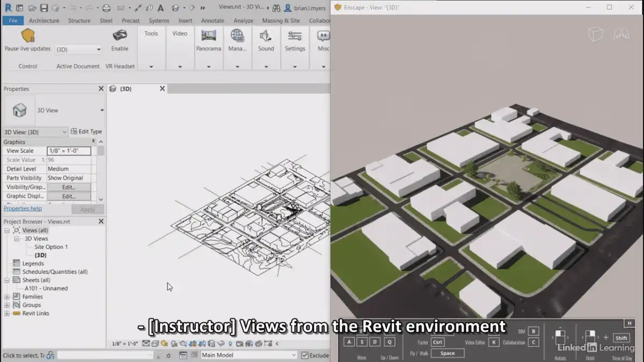Switch to the Massing & Site ribbon tab

(x=281, y=20)
